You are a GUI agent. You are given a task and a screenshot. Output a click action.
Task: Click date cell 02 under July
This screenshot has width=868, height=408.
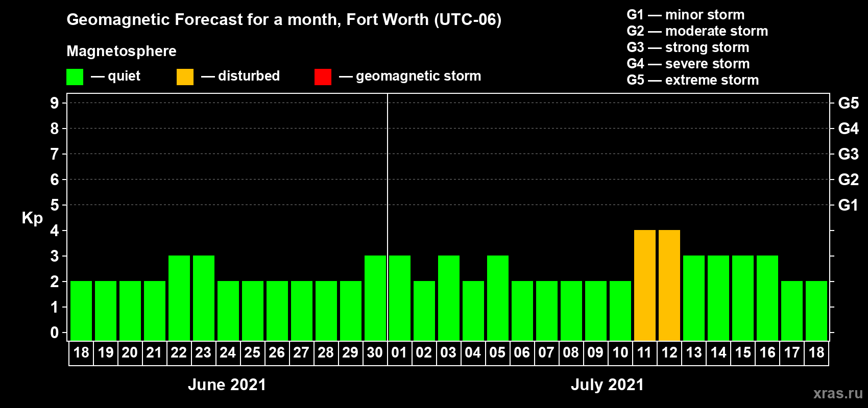point(424,353)
